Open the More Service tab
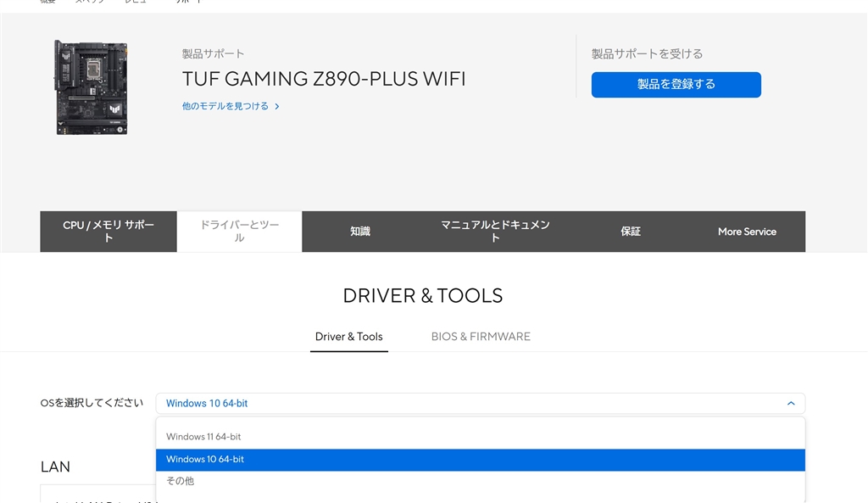Image resolution: width=868 pixels, height=503 pixels. 747,231
